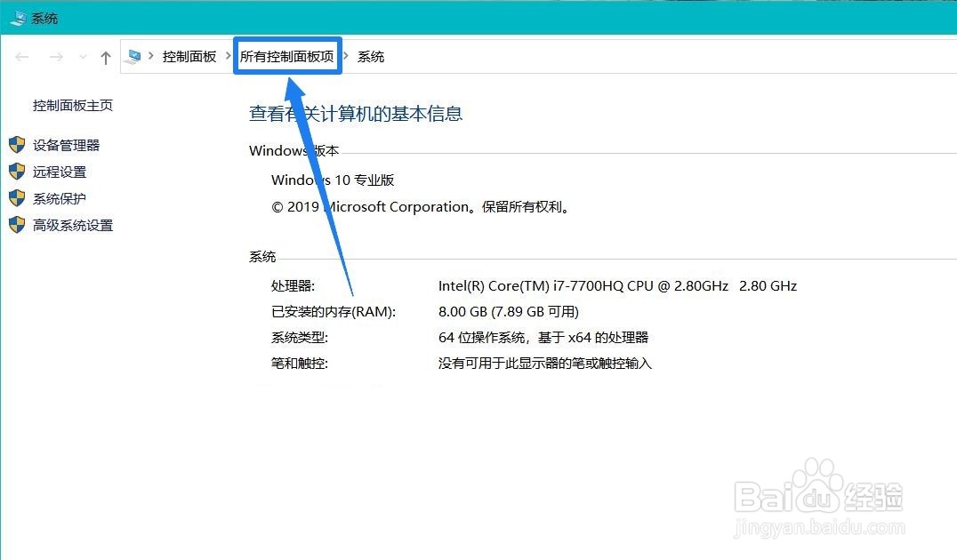The image size is (957, 560).
Task: Click the back navigation arrow
Action: click(21, 56)
